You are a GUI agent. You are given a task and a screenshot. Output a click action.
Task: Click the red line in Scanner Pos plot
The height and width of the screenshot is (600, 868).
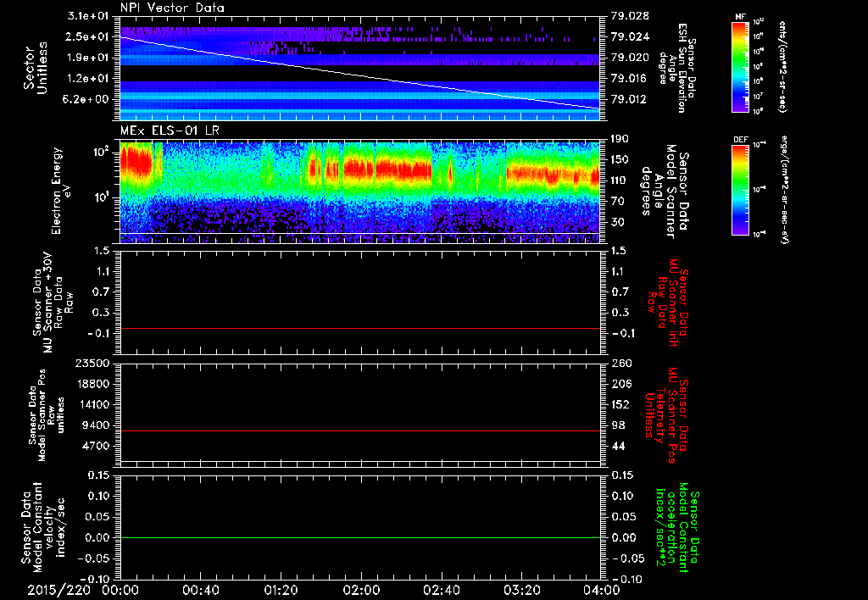point(360,431)
